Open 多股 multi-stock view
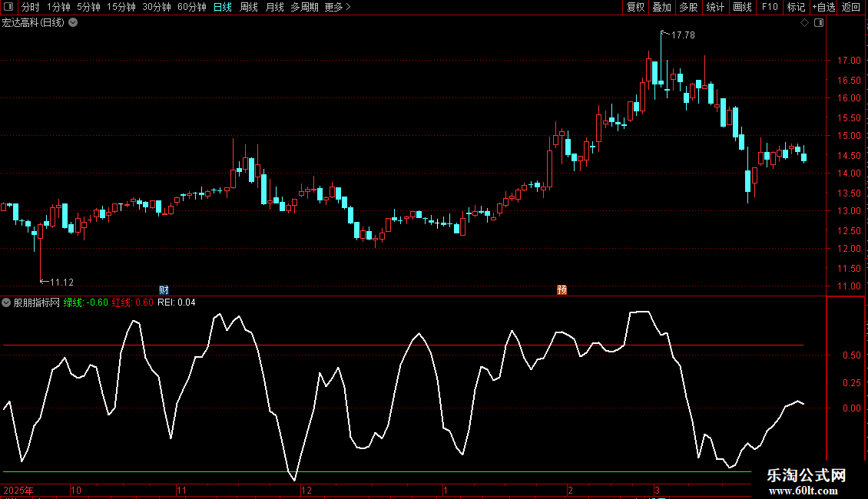Viewport: 868px width, 499px height. (x=688, y=7)
